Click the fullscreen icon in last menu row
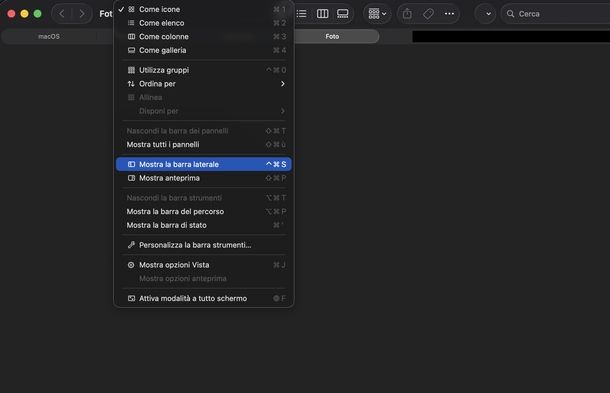This screenshot has height=393, width=610. [131, 298]
